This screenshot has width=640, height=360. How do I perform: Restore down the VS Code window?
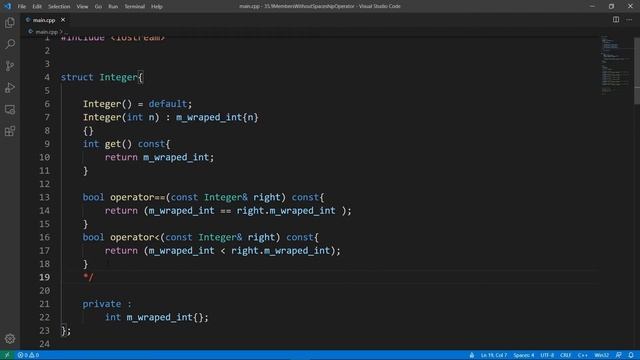coord(611,6)
